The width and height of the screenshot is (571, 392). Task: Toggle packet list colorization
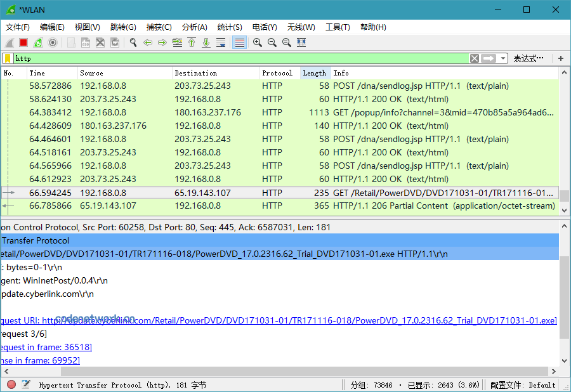pos(239,42)
